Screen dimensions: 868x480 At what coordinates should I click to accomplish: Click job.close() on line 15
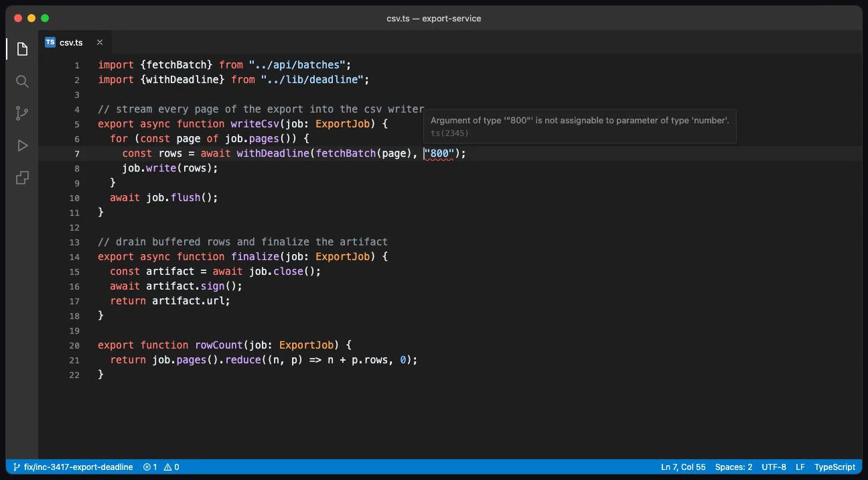pos(282,272)
